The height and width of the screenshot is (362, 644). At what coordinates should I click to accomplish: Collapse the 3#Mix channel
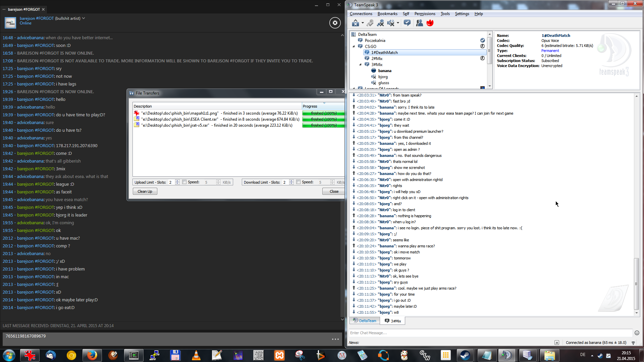[x=360, y=65]
